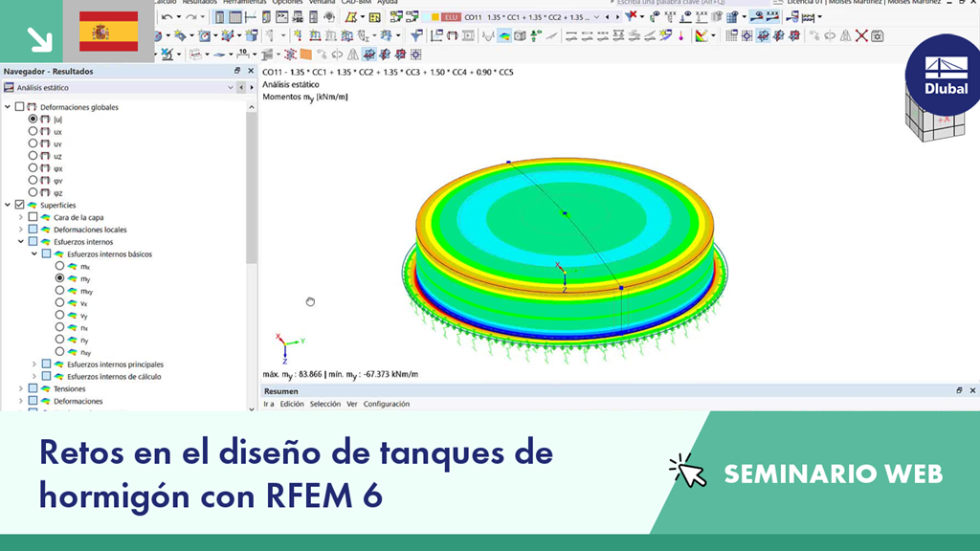Collapse the Esfuerzos internos básicos tree branch
The image size is (980, 551).
pos(33,254)
